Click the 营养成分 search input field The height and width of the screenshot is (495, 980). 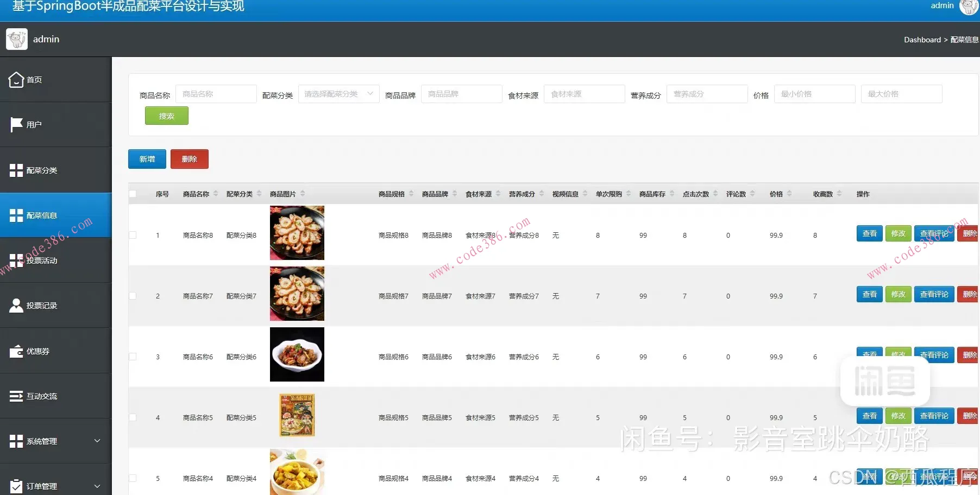[707, 94]
